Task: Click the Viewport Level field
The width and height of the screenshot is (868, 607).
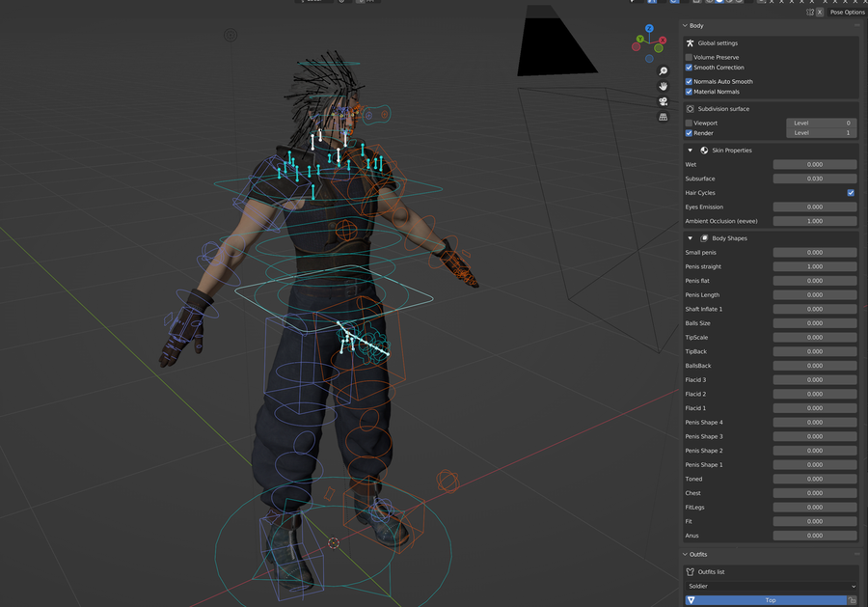Action: coord(822,123)
